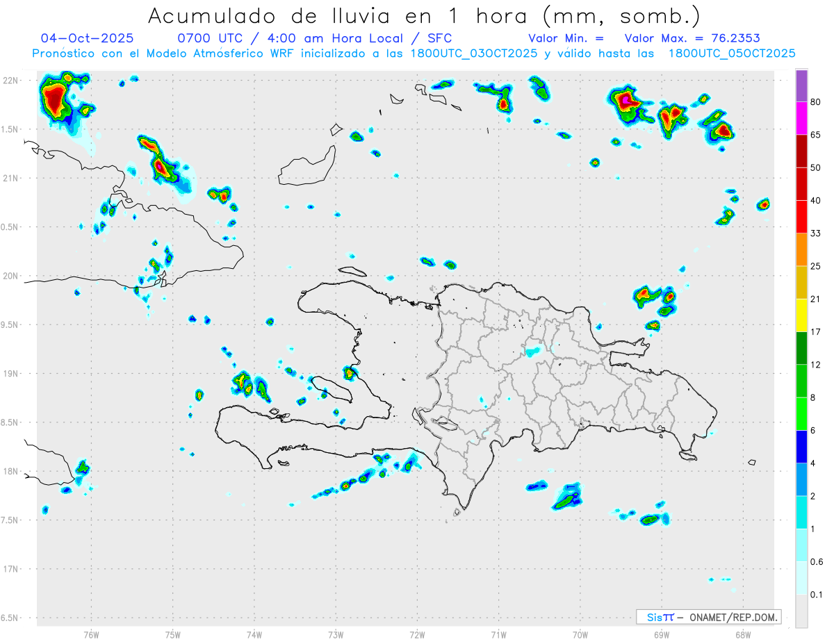
Task: Select the dark red 50-65 legend band
Action: point(801,151)
